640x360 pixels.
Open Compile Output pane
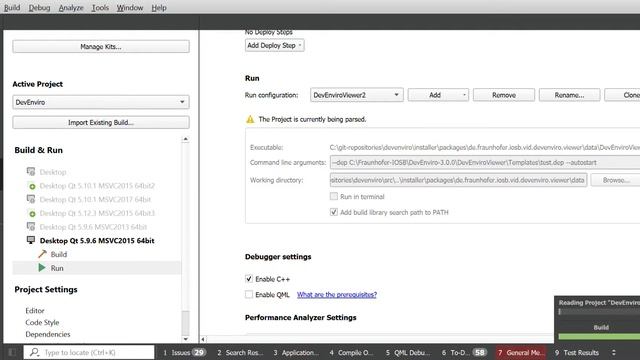point(351,352)
